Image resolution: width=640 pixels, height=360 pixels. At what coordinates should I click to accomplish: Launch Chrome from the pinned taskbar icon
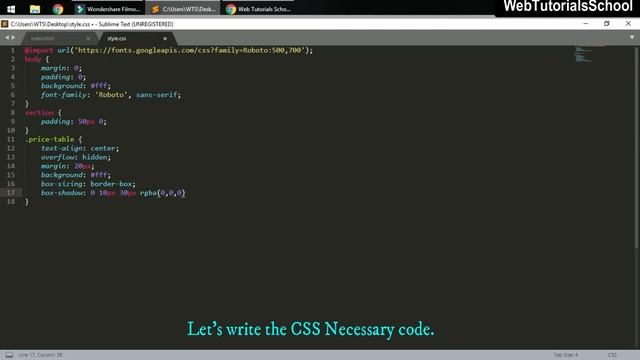point(58,9)
